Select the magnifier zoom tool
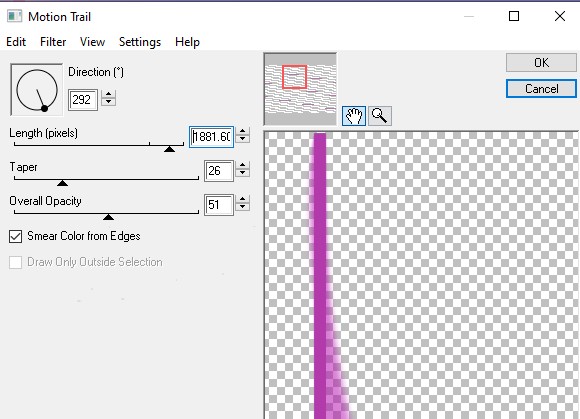The width and height of the screenshot is (580, 419). [380, 116]
